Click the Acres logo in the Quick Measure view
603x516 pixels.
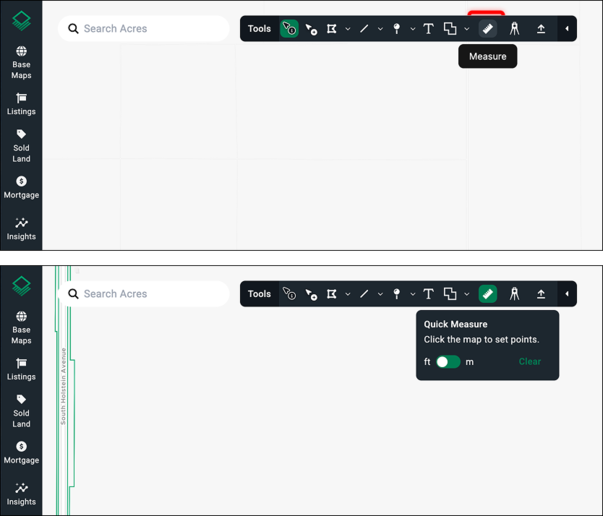click(x=21, y=286)
